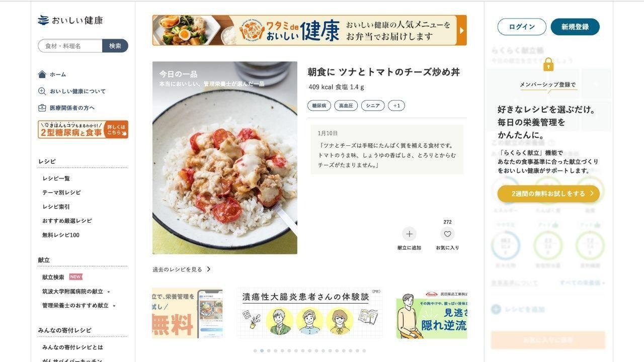Image resolution: width=644 pixels, height=362 pixels.
Task: Focus the 食材・料理名 search field
Action: pyautogui.click(x=70, y=46)
